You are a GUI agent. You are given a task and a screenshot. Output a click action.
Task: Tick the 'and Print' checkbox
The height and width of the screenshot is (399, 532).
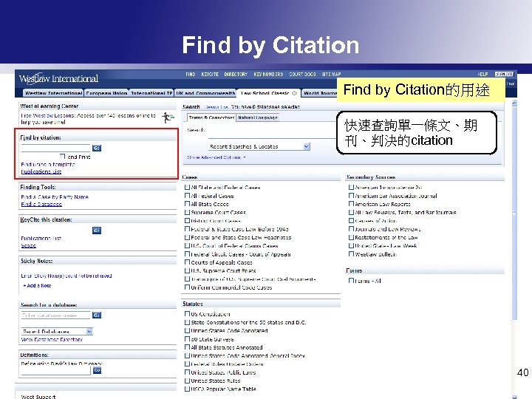pyautogui.click(x=62, y=157)
